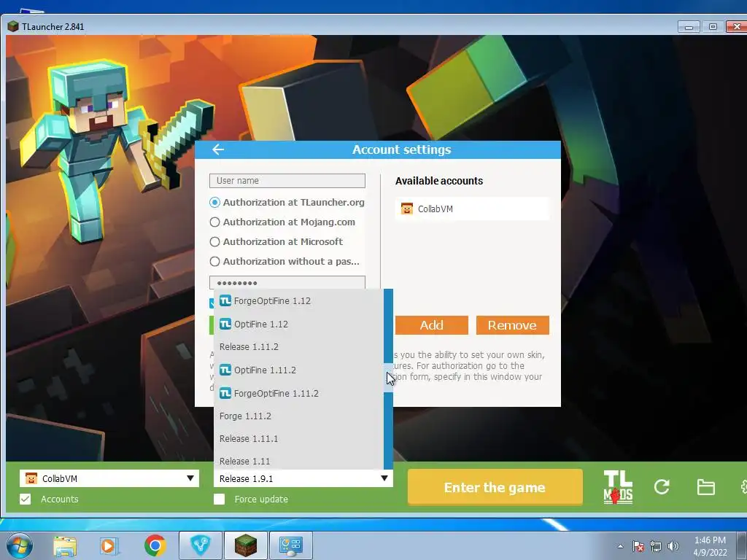
Task: Click into the User name field
Action: coord(287,181)
